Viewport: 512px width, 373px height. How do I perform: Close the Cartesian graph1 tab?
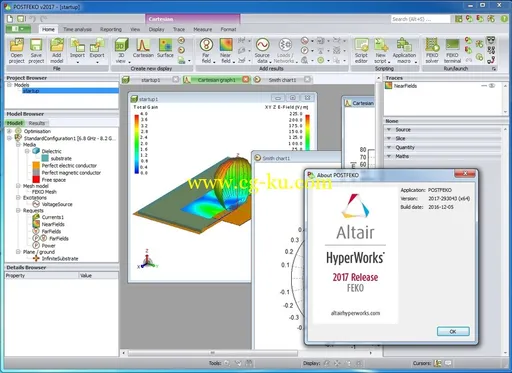click(246, 79)
